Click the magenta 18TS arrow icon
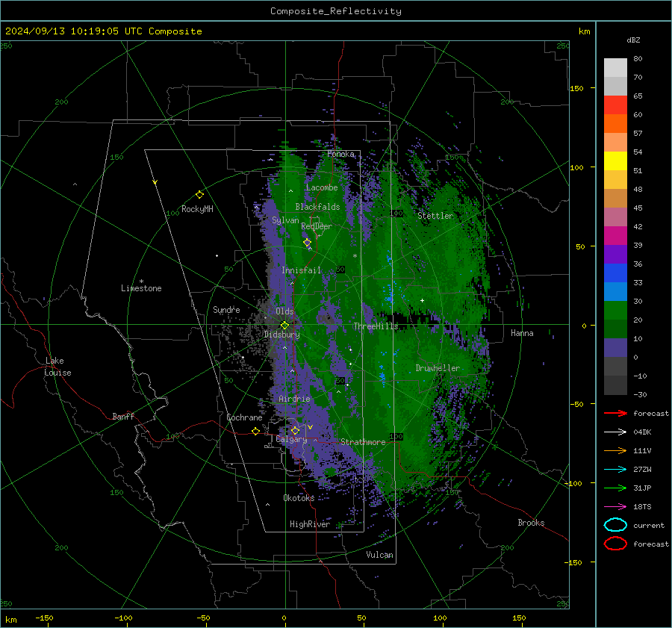The width and height of the screenshot is (672, 628). pyautogui.click(x=615, y=507)
